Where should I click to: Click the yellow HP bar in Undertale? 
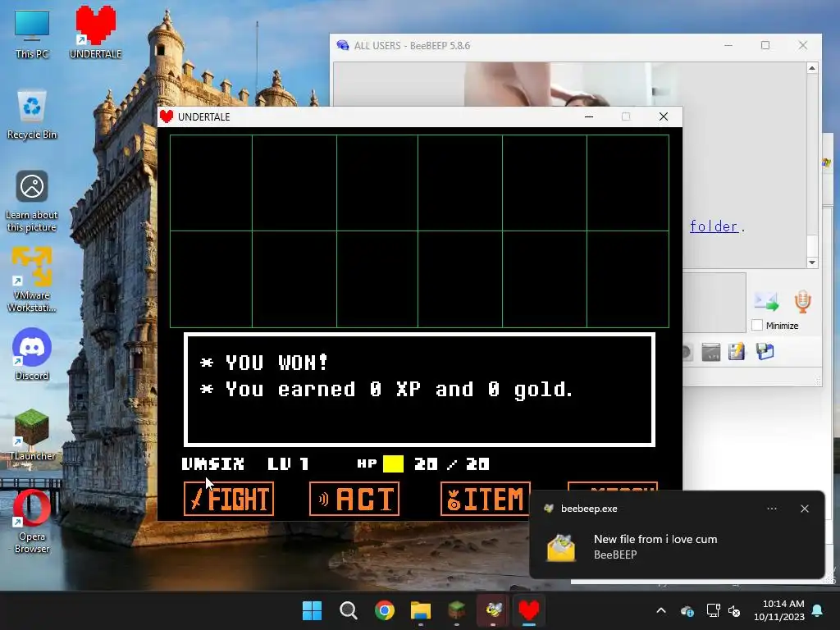pos(393,464)
